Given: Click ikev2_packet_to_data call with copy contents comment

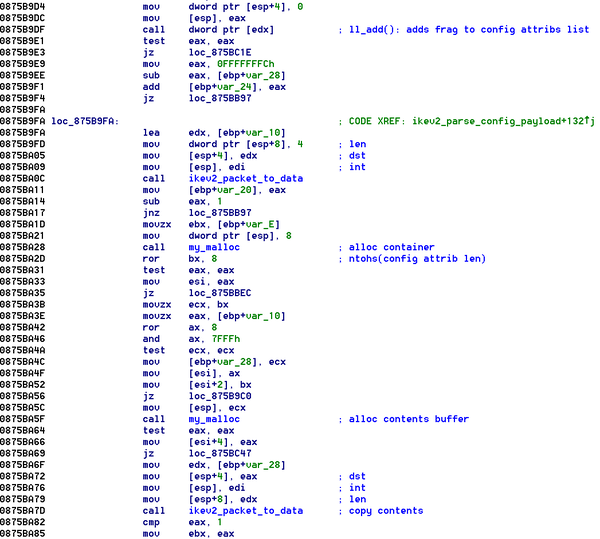Looking at the screenshot, I should pyautogui.click(x=246, y=511).
